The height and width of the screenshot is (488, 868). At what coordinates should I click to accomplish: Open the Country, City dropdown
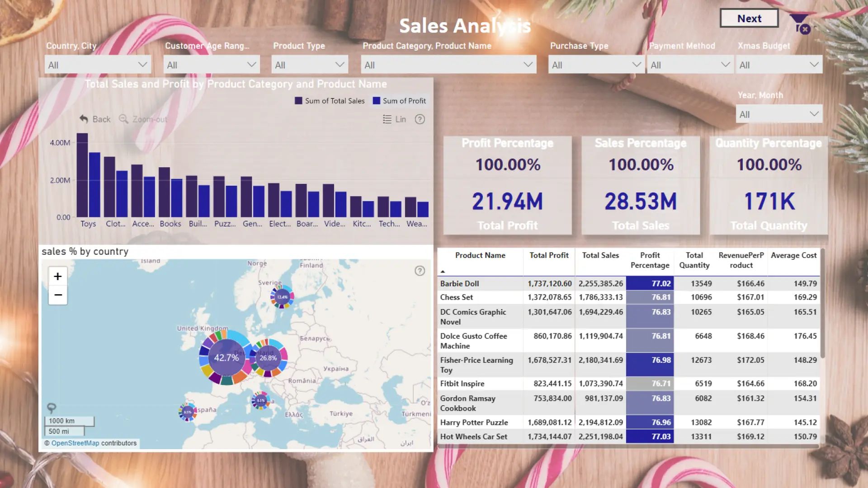[x=98, y=65]
